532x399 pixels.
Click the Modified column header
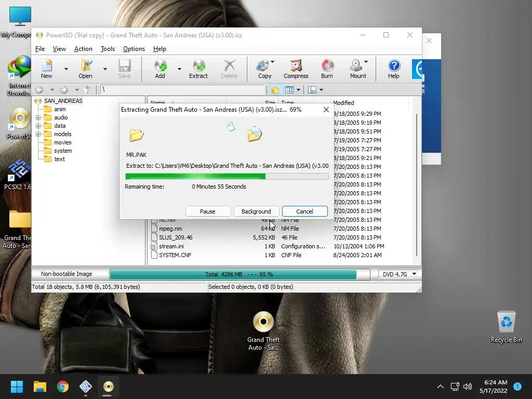click(x=343, y=102)
